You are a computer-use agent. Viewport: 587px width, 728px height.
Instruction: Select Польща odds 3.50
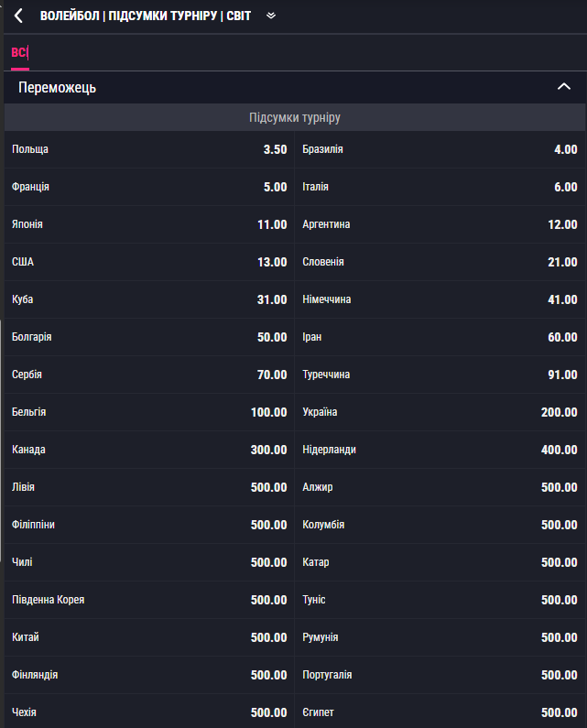(x=149, y=149)
